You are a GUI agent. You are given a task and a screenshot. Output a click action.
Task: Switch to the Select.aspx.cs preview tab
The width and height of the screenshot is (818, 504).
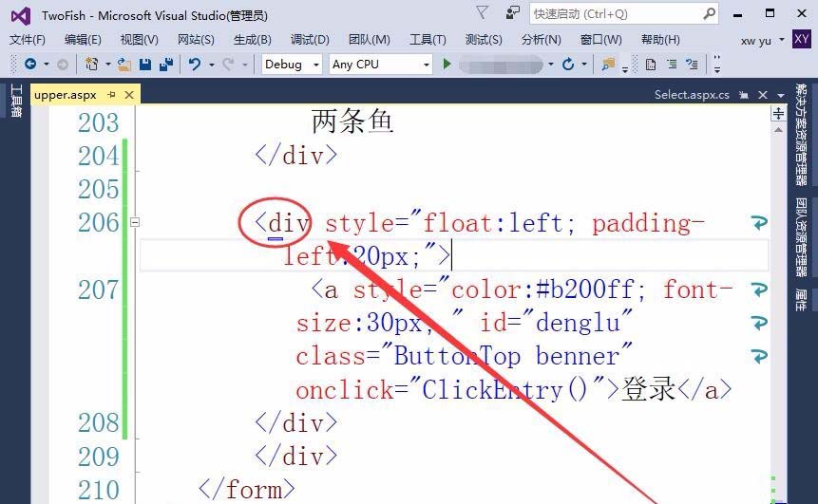[x=692, y=95]
